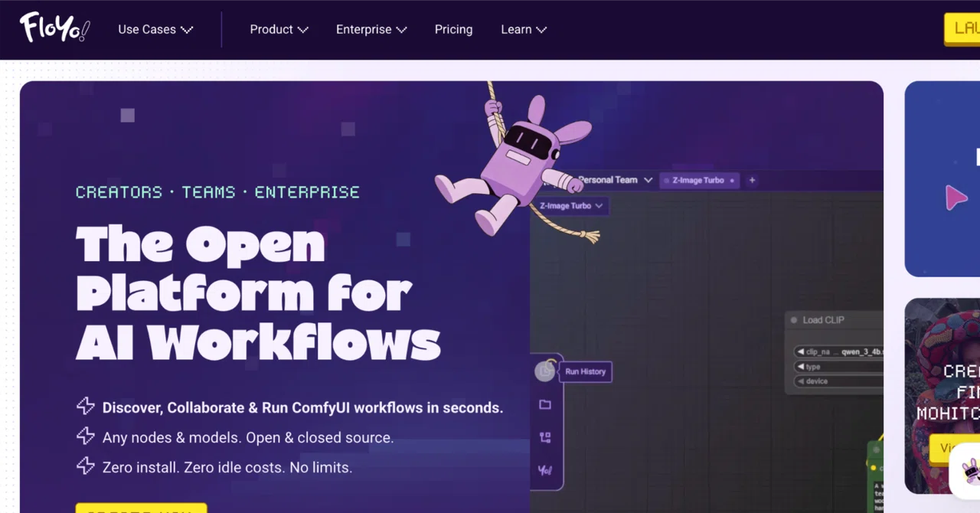Image resolution: width=980 pixels, height=513 pixels.
Task: Click the FloYo logo
Action: (x=54, y=28)
